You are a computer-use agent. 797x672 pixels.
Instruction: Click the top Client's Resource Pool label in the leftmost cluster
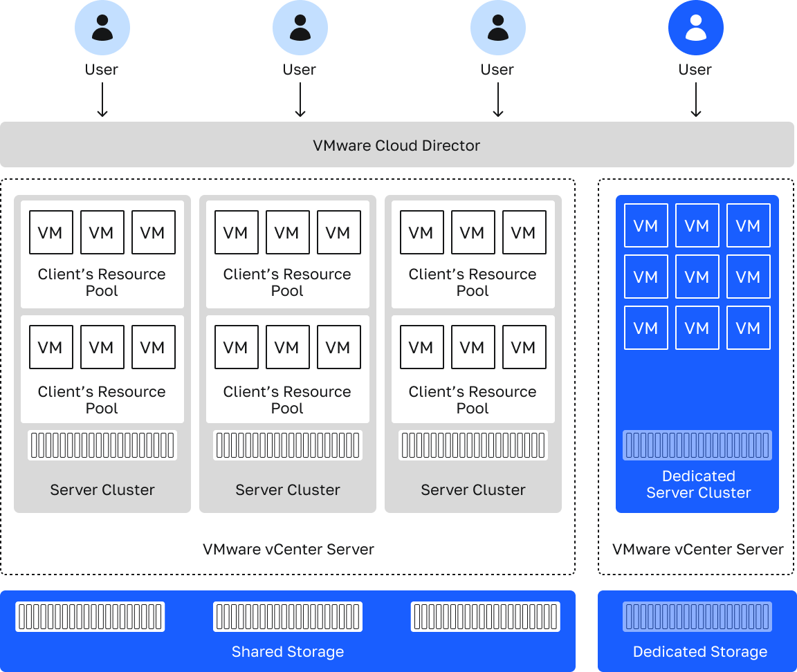point(102,282)
